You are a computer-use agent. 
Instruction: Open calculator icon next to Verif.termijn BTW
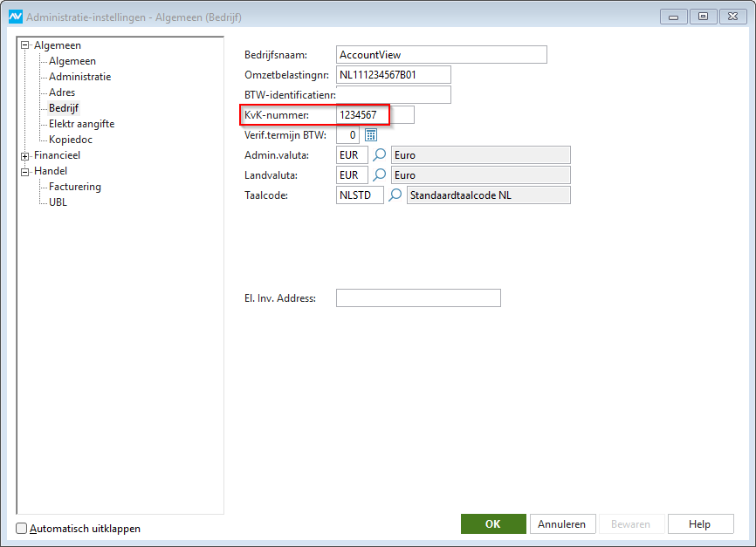click(370, 135)
